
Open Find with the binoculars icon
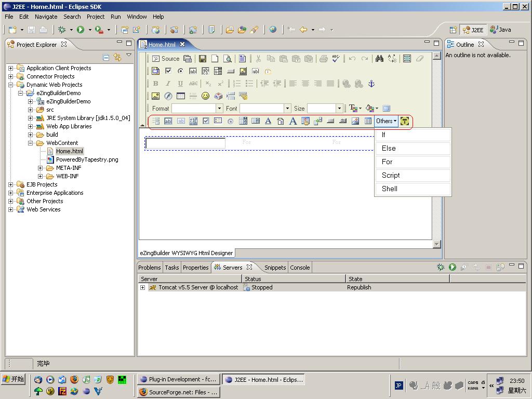(x=379, y=59)
